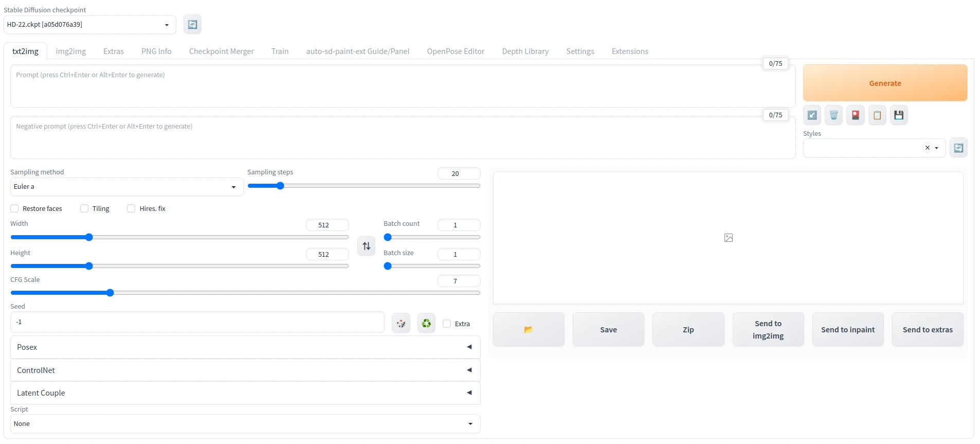Screen dimensions: 980x444
Task: Save the style with the floppy disk icon
Action: click(899, 115)
